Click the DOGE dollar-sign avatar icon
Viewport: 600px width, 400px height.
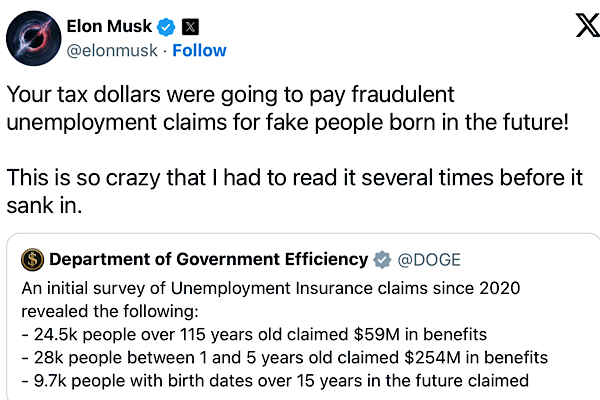tap(33, 260)
